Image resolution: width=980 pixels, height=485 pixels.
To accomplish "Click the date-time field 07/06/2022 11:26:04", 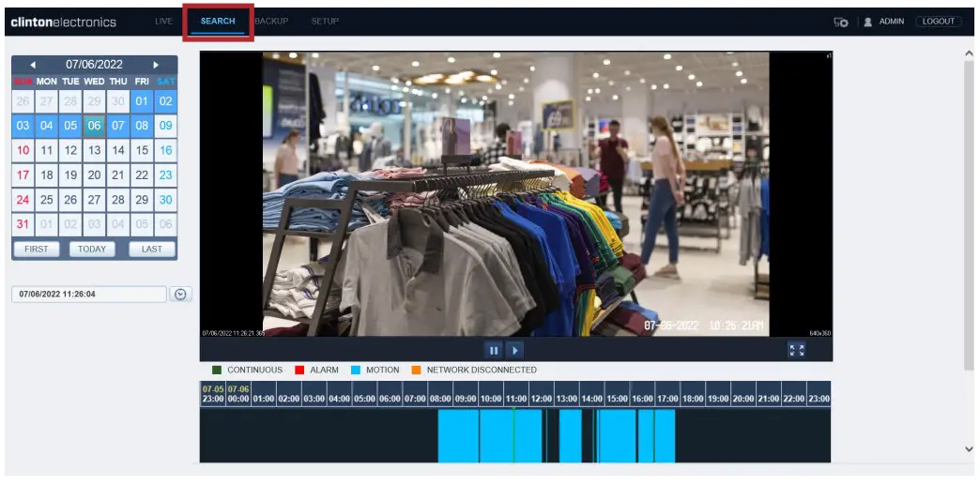I will 89,294.
